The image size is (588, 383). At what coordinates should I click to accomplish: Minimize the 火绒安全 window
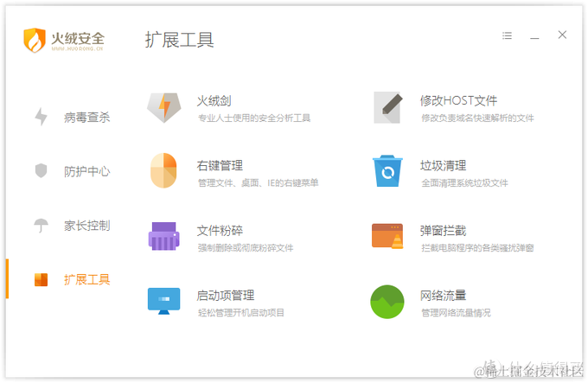[534, 38]
